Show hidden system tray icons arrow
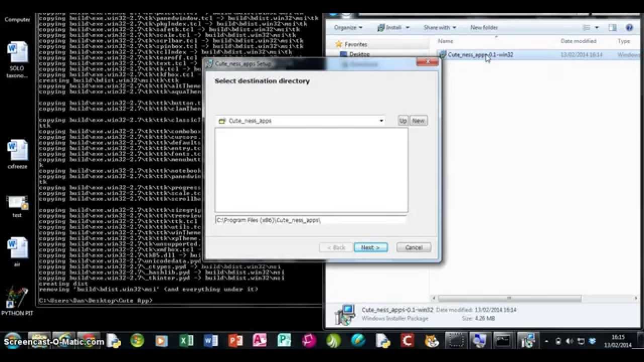Screen dimensions: 644x362 tap(547, 341)
